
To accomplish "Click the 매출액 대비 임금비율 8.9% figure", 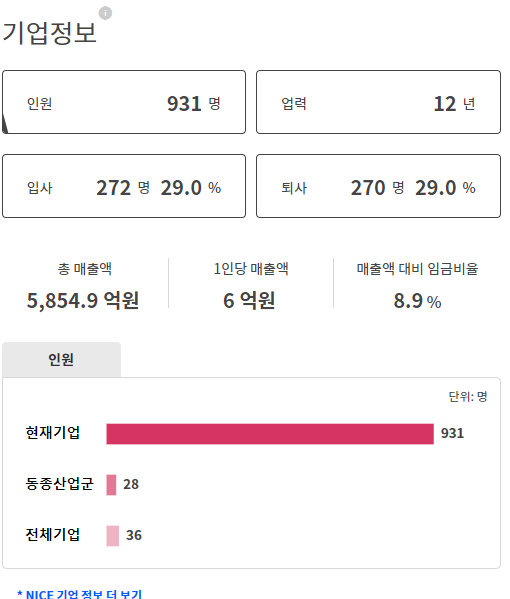I will pos(418,301).
